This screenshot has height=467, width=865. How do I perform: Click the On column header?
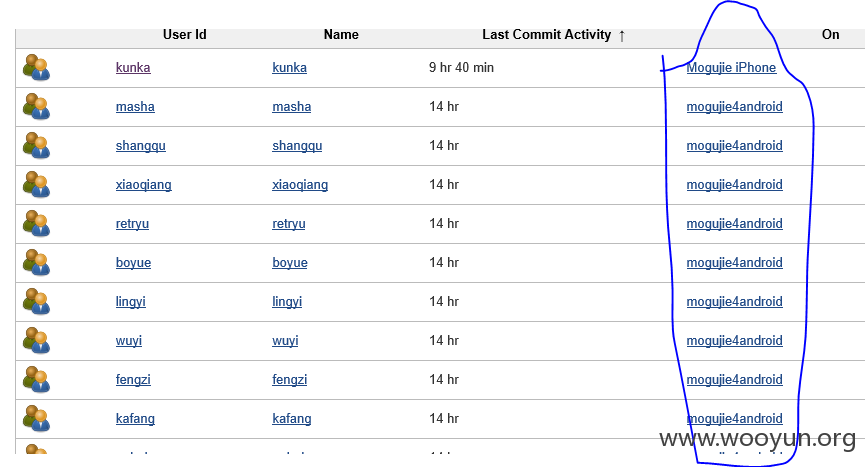[x=830, y=35]
